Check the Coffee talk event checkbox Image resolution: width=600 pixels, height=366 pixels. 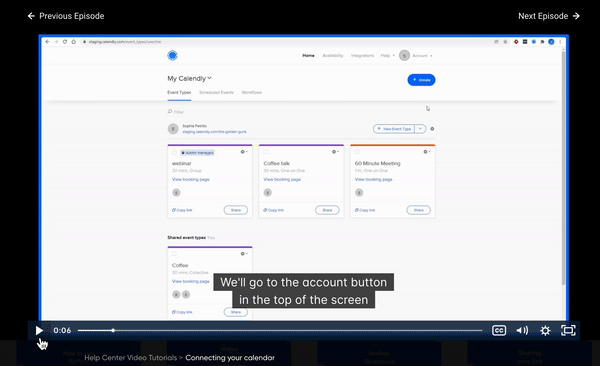266,152
